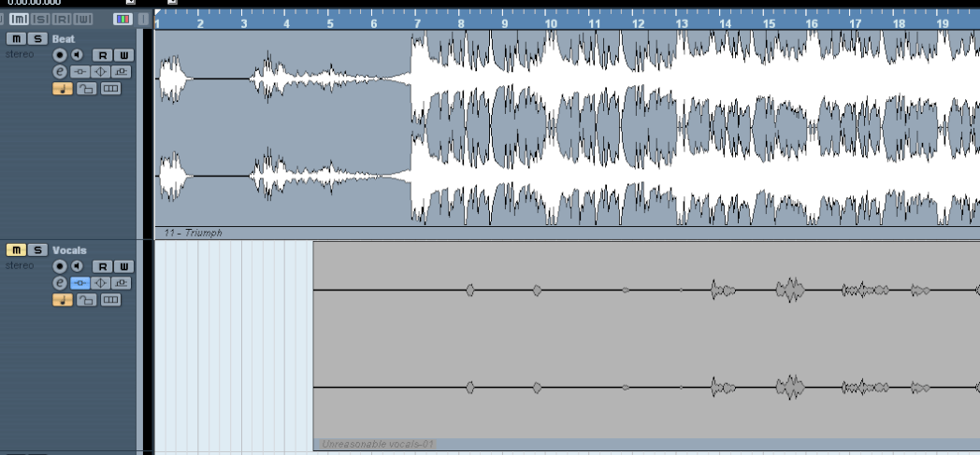
Task: Deactivate all mute states in track list header
Action: click(20, 20)
